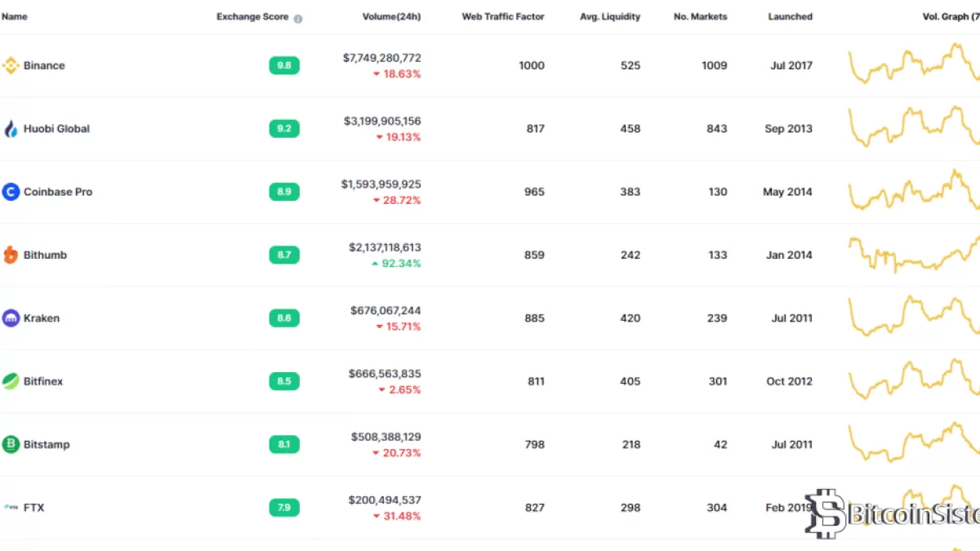
Task: Click the Huobi Global flame icon
Action: pyautogui.click(x=11, y=128)
